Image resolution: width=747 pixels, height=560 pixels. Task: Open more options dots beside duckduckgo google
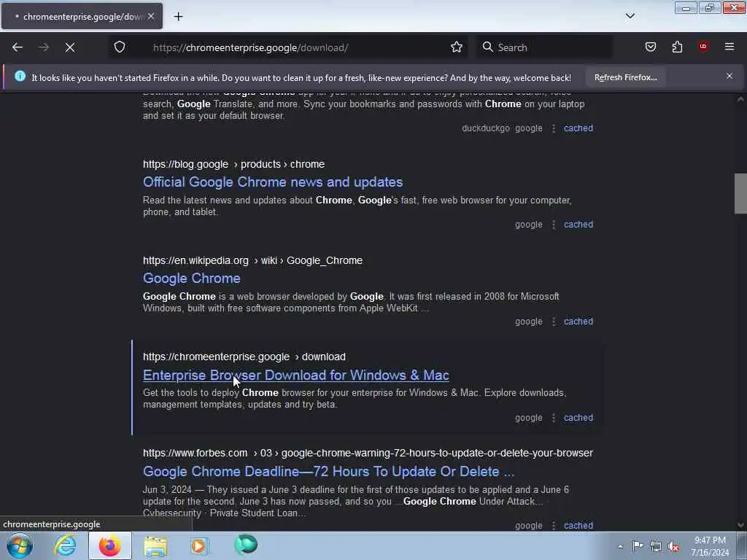553,128
